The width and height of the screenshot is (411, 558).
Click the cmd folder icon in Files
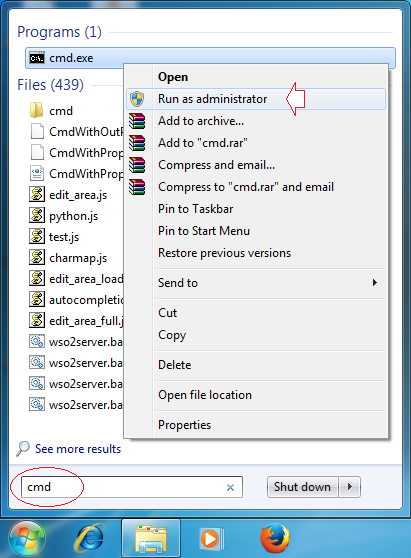click(x=36, y=111)
